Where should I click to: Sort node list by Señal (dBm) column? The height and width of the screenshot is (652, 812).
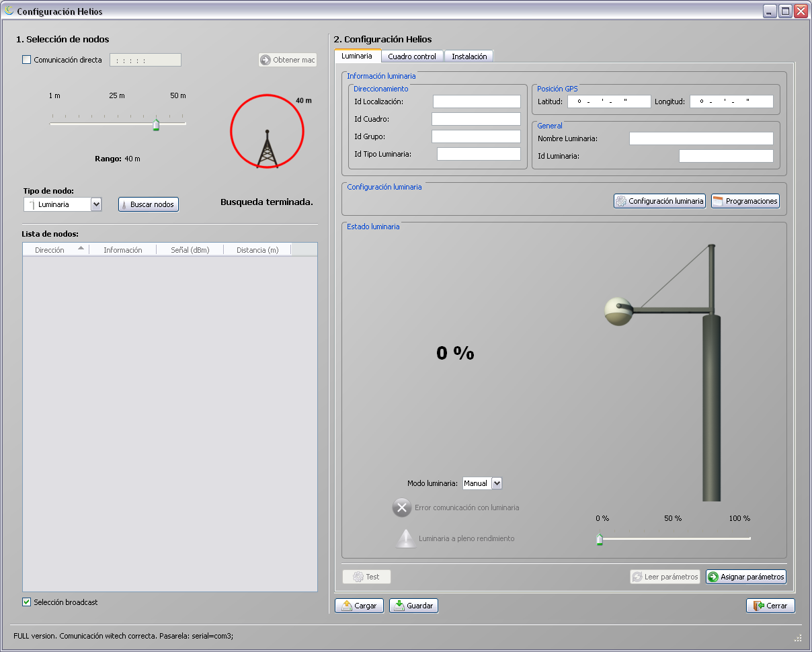coord(190,250)
